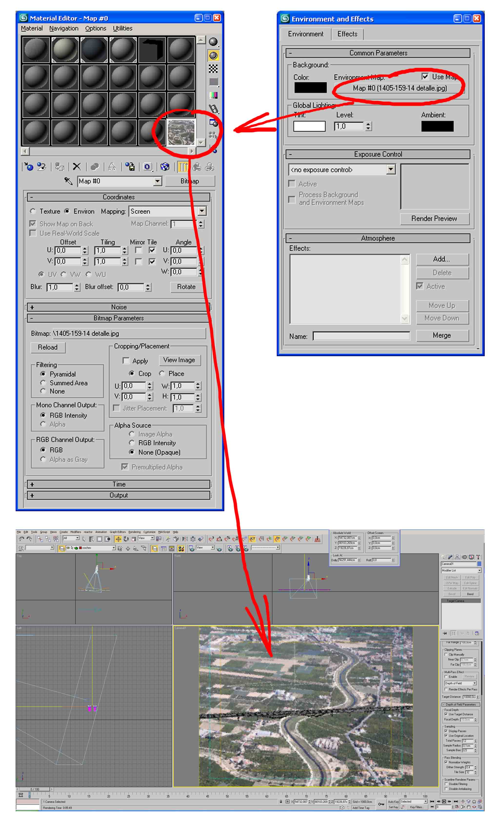
Task: Click the black Ambient color swatch
Action: (x=437, y=127)
